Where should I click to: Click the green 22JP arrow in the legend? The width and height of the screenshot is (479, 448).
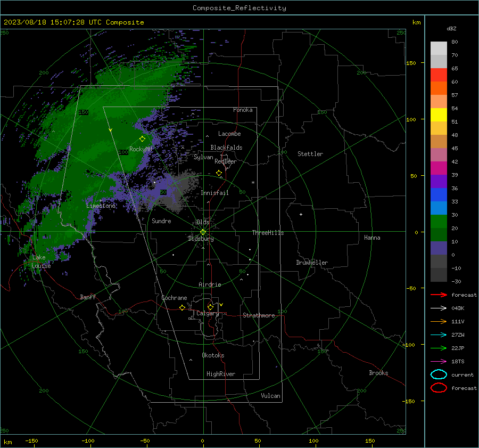(x=439, y=348)
